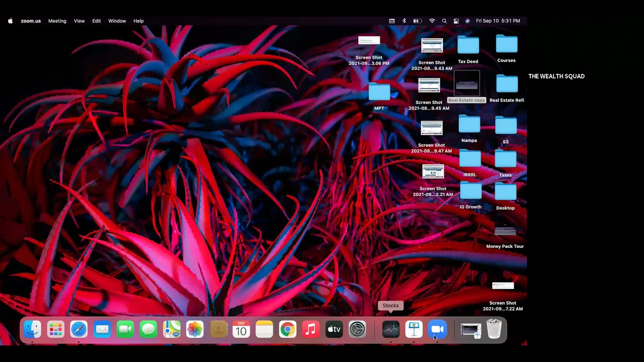644x362 pixels.
Task: Activate Siri from the menu bar
Action: 468,21
